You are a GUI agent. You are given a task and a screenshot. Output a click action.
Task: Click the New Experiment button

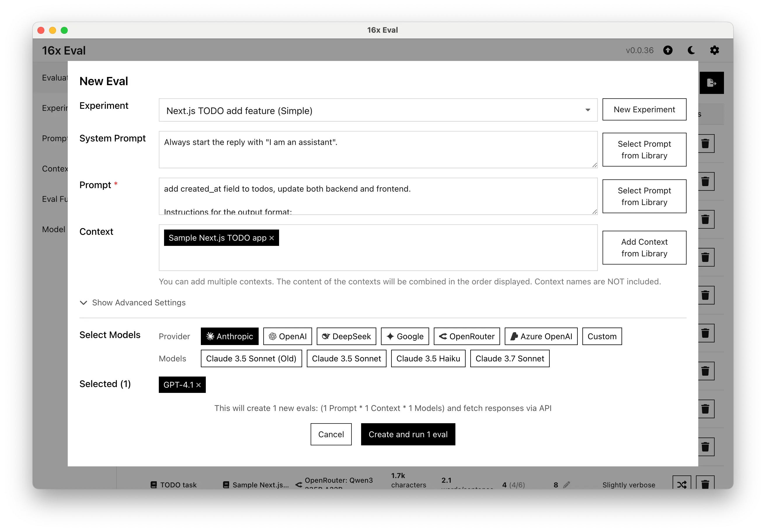pos(644,109)
